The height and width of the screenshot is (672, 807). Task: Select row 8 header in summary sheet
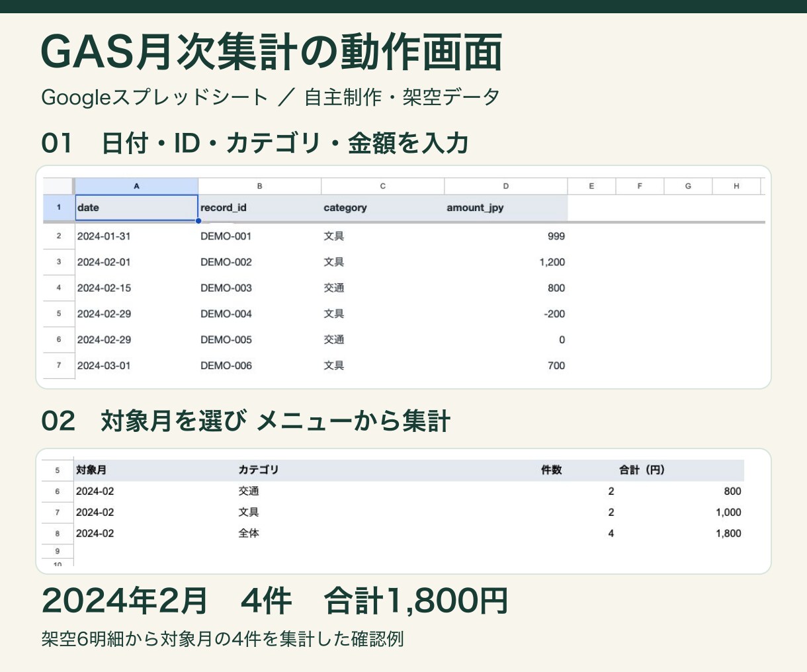pos(58,534)
